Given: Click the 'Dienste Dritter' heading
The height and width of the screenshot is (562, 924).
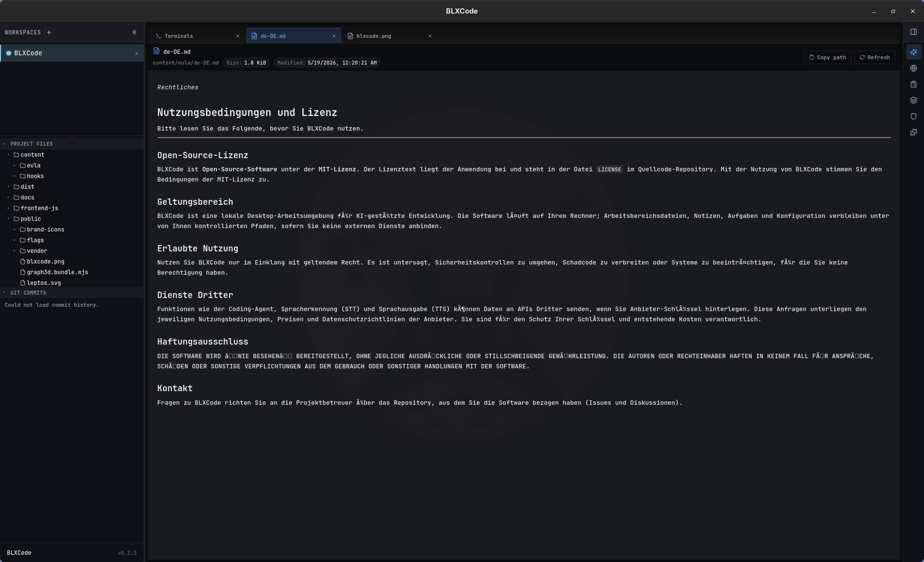Looking at the screenshot, I should pos(195,295).
